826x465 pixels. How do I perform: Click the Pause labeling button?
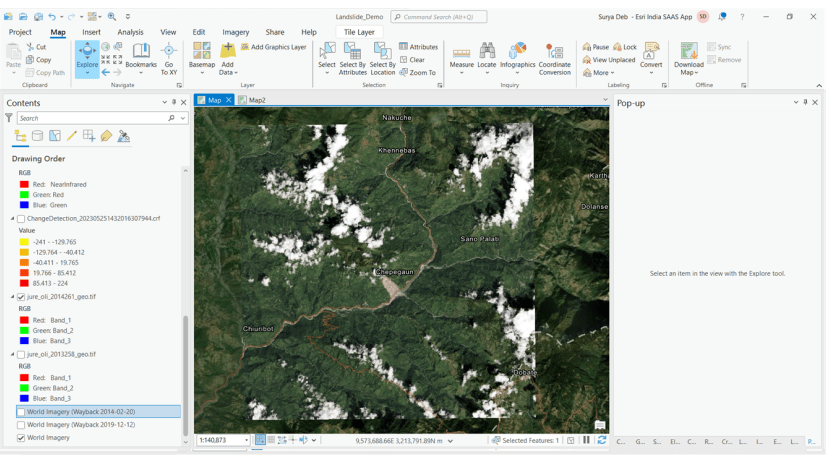pyautogui.click(x=596, y=47)
